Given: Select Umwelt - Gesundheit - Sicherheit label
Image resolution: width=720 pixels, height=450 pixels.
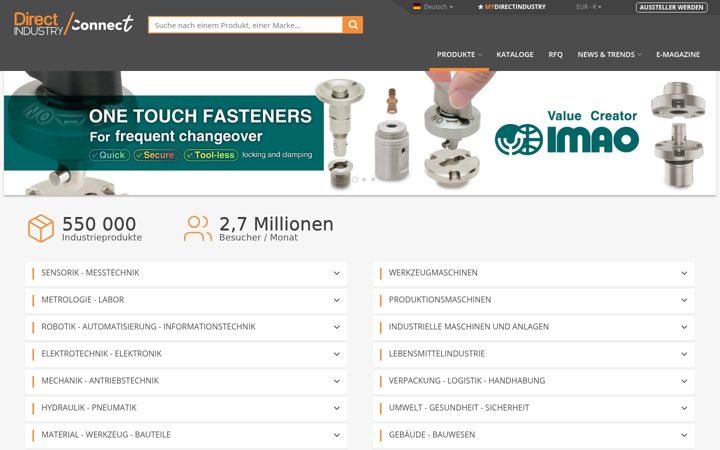Looking at the screenshot, I should pos(459,408).
